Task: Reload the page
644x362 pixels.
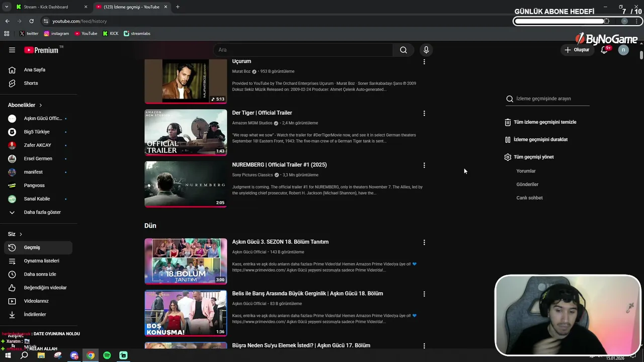Action: (x=31, y=21)
